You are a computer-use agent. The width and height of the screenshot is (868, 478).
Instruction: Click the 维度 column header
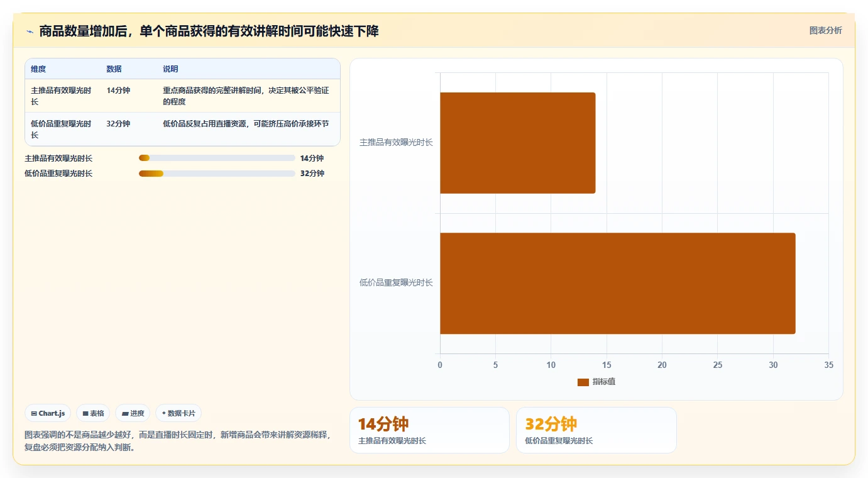38,69
